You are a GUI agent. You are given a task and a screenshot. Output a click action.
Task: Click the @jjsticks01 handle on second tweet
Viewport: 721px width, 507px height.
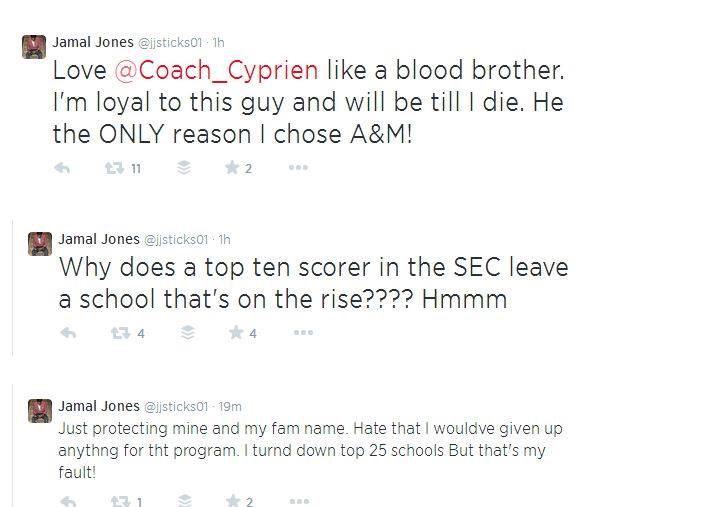pyautogui.click(x=176, y=240)
